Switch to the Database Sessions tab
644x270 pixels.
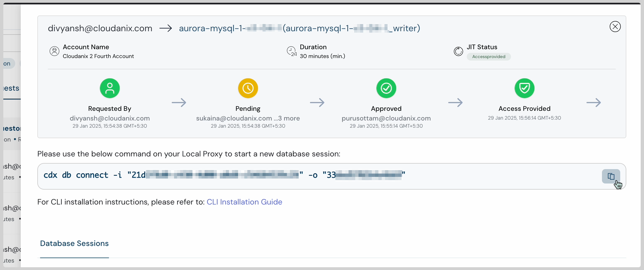pyautogui.click(x=74, y=243)
